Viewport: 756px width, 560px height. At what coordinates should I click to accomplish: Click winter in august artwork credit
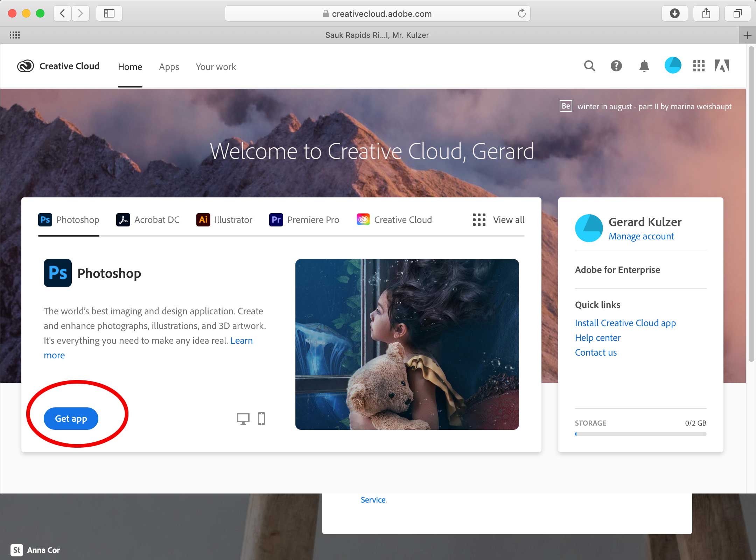[x=654, y=106]
